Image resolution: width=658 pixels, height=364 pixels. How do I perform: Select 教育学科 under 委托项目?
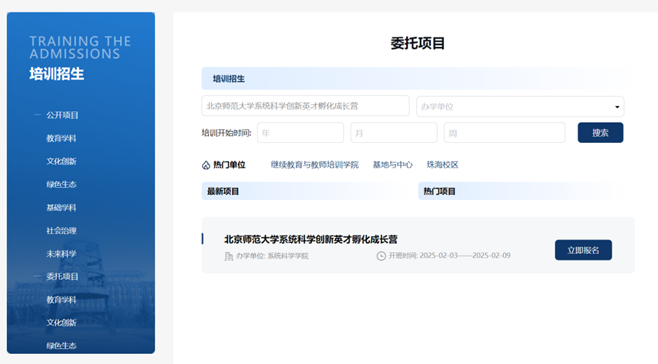61,300
